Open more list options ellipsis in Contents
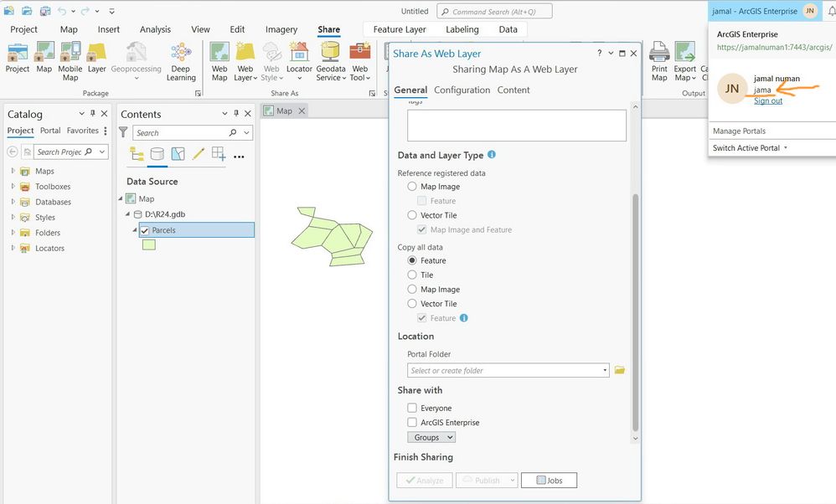836x504 pixels. click(239, 157)
